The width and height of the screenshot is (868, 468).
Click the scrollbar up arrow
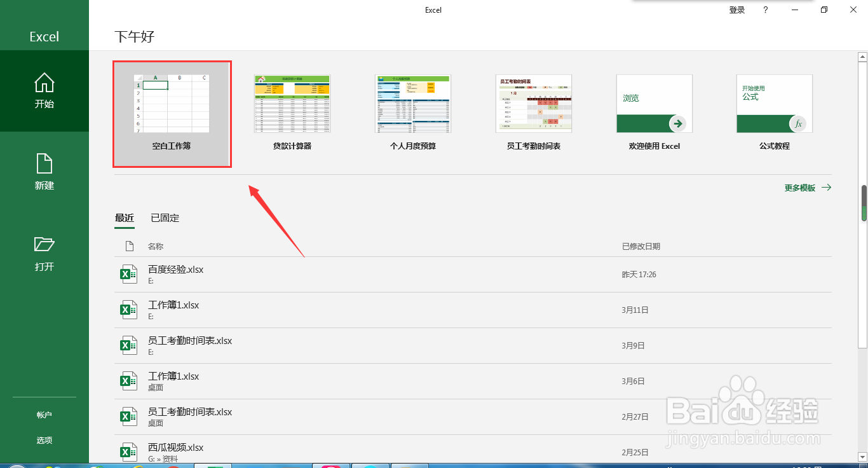[863, 56]
